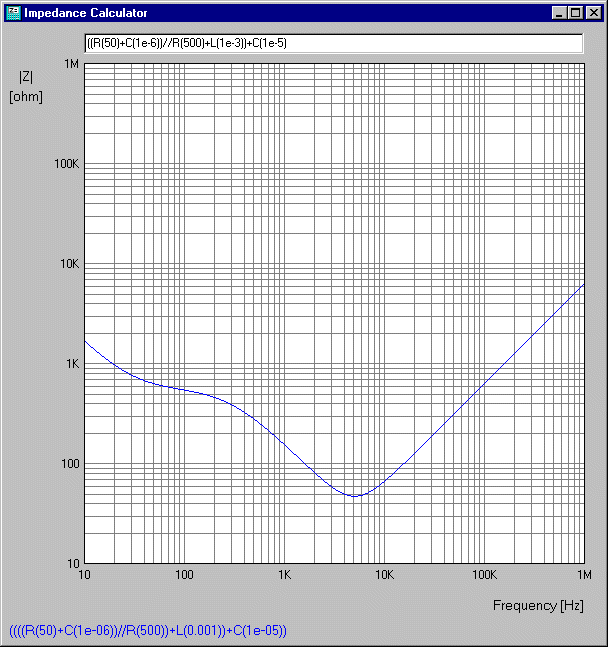The width and height of the screenshot is (608, 647).
Task: Click the |Z| axis label
Action: click(x=26, y=77)
